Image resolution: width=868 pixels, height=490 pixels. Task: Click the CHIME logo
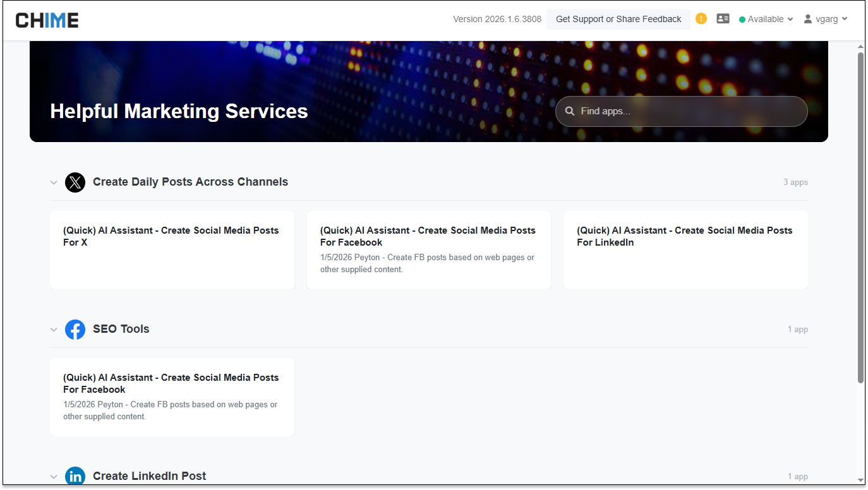point(47,20)
